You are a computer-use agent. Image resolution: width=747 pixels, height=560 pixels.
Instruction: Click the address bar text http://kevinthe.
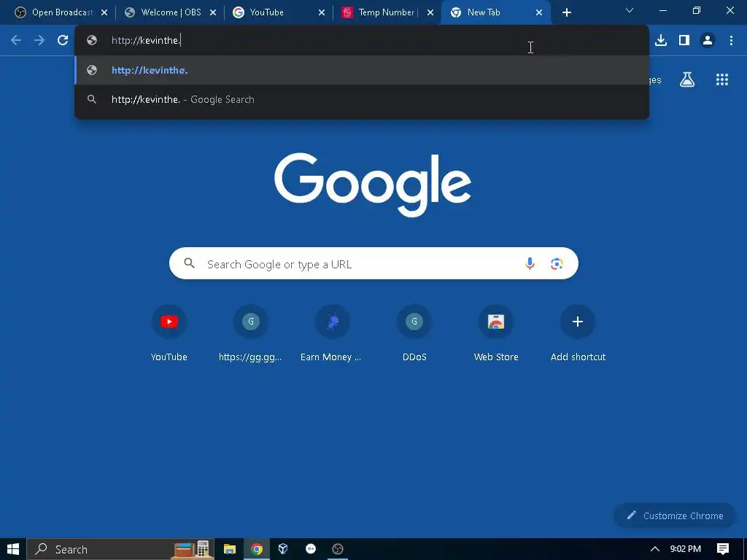click(146, 41)
